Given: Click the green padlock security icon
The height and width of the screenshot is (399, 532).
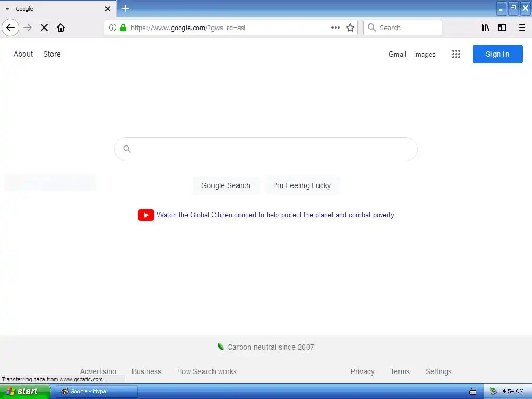Looking at the screenshot, I should coord(123,28).
